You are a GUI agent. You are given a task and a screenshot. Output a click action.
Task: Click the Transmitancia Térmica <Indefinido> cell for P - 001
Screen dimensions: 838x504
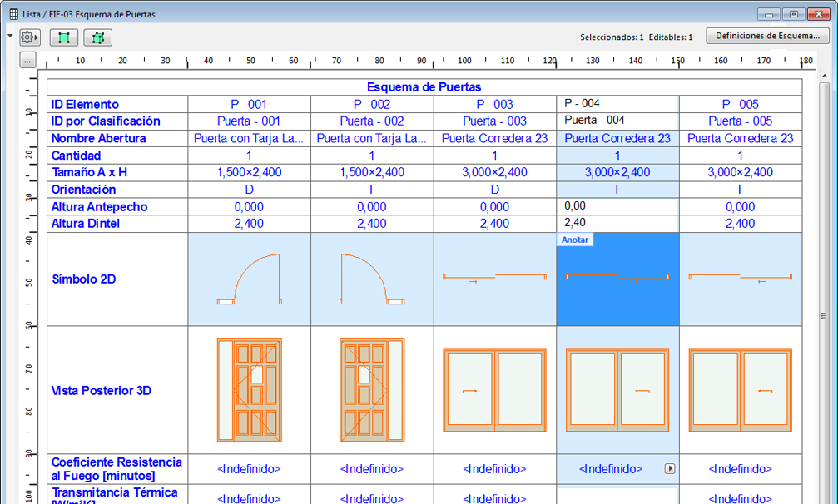249,497
